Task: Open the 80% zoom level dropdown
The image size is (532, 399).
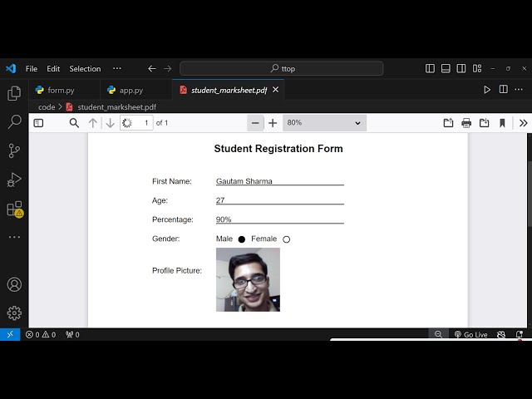Action: point(324,123)
